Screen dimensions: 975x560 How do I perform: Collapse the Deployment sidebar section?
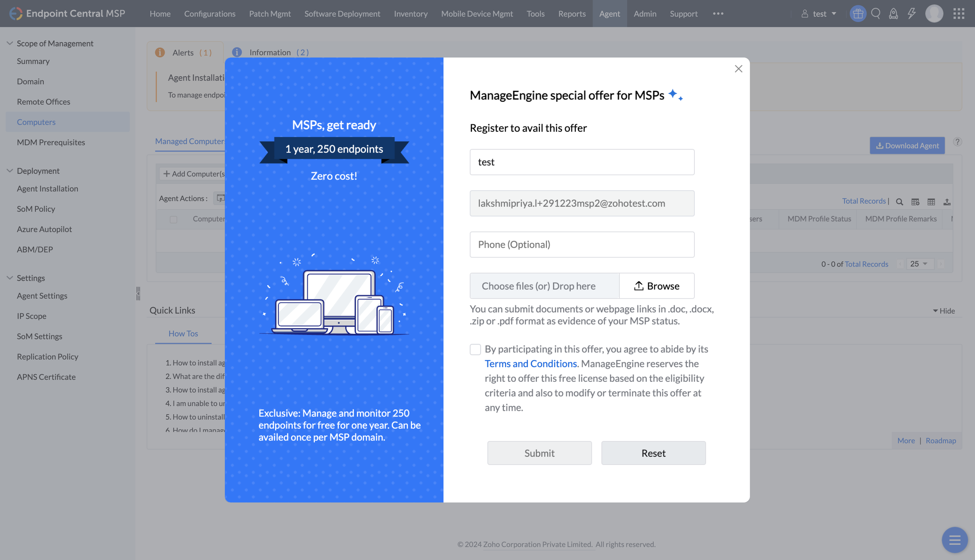tap(10, 171)
